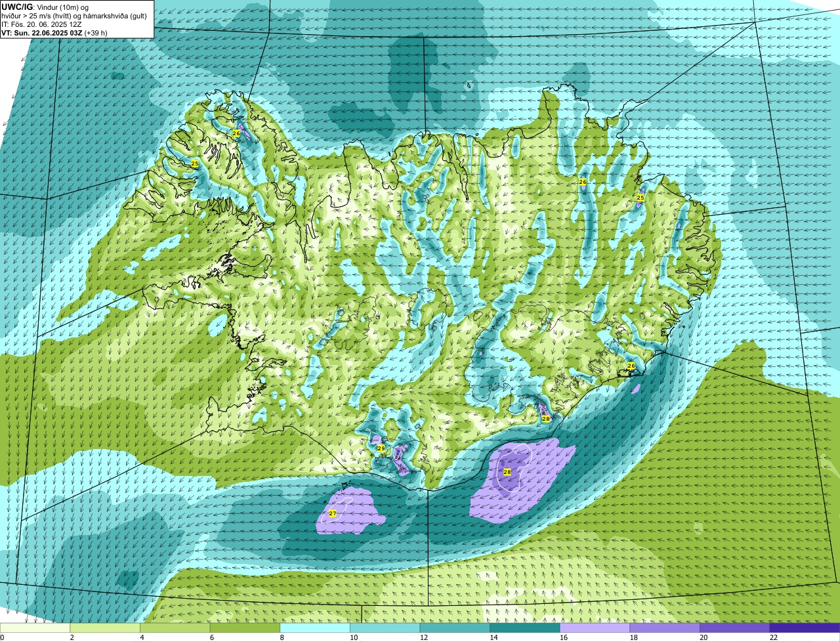Select the 18–20 m/s purple swatch
Viewport: 840px width, 642px height.
pos(664,628)
